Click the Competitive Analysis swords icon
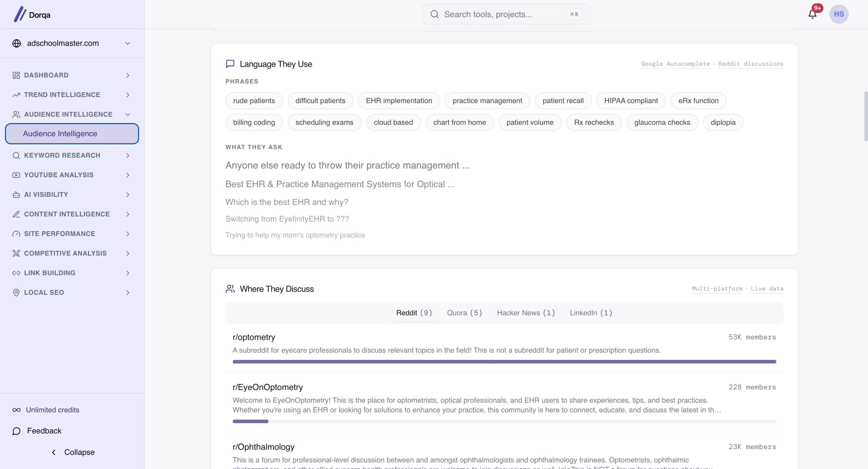Image resolution: width=868 pixels, height=469 pixels. tap(16, 253)
